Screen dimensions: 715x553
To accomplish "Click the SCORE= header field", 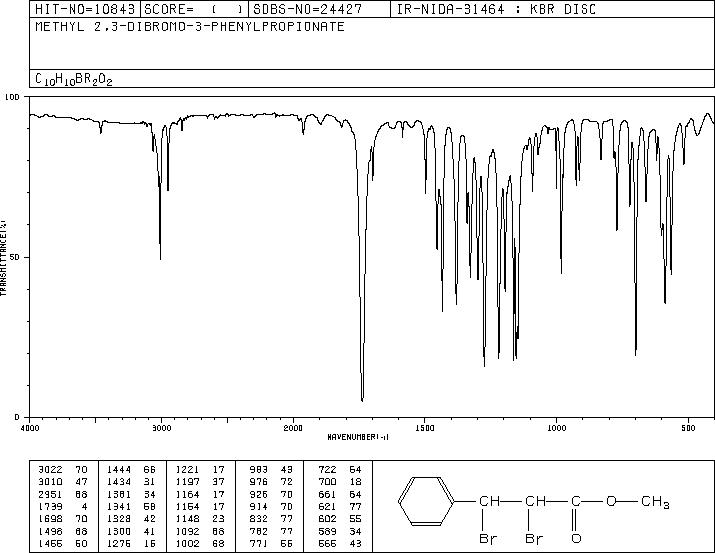I will [x=194, y=9].
